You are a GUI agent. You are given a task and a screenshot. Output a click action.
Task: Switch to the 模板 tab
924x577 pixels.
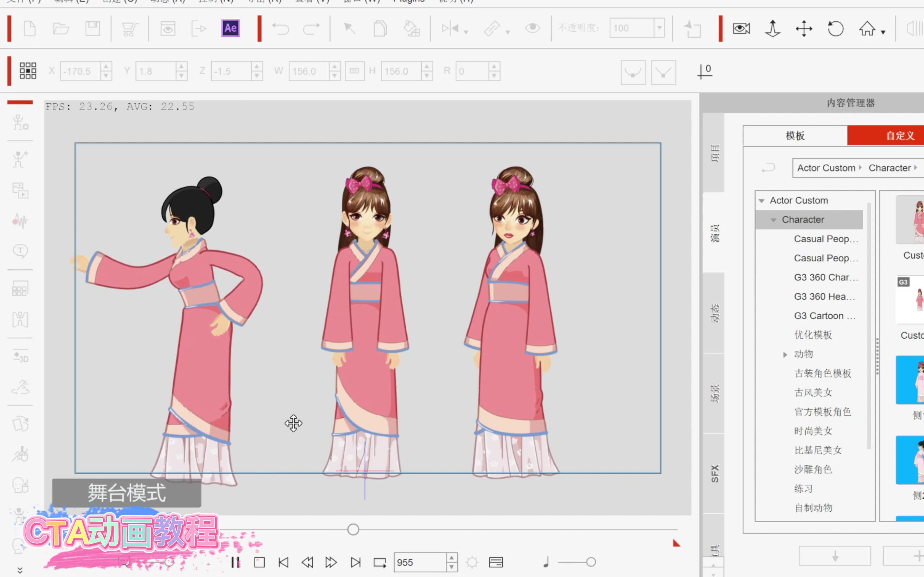point(795,135)
